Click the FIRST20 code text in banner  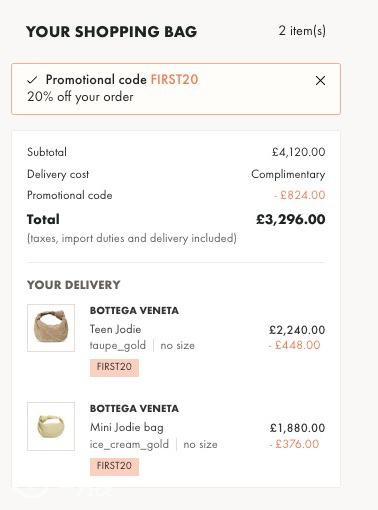click(174, 80)
